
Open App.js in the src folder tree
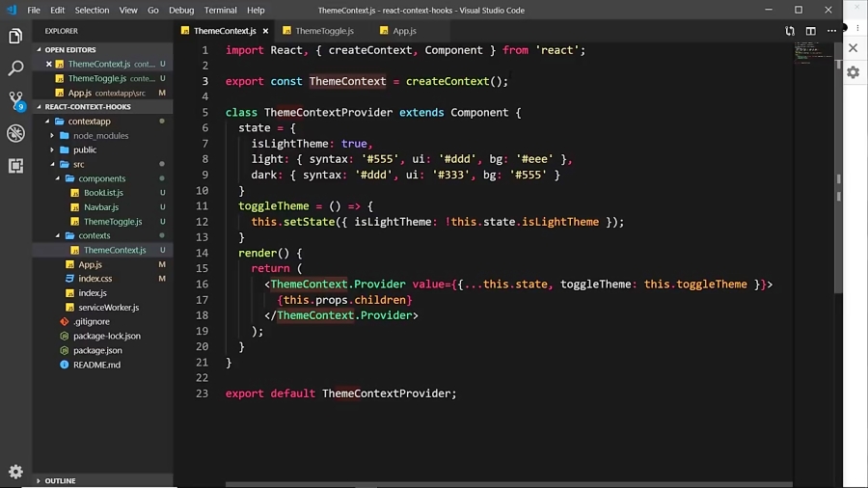point(91,264)
